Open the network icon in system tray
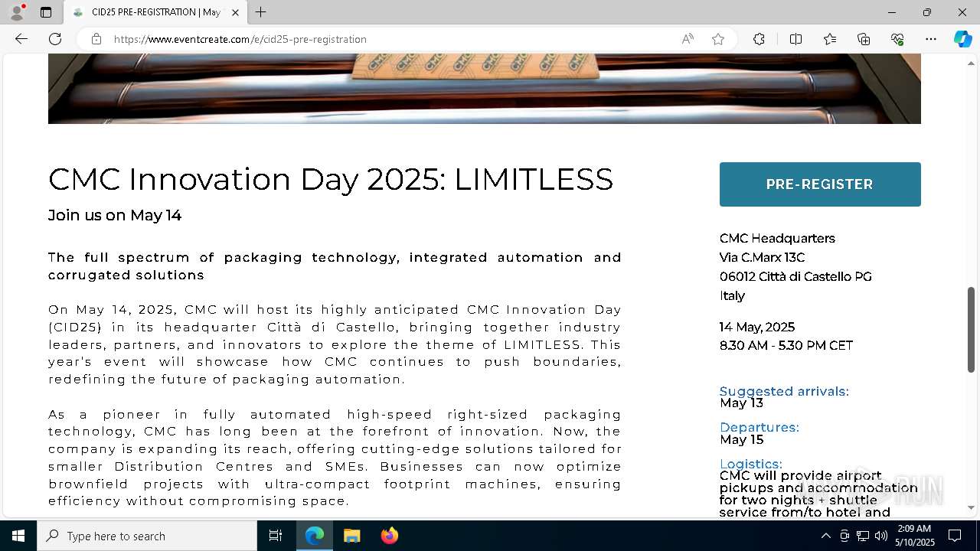The width and height of the screenshot is (980, 551). (x=863, y=536)
